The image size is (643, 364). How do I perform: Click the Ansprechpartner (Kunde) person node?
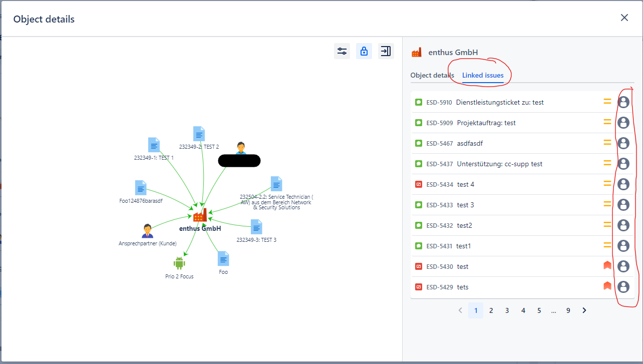pos(147,231)
